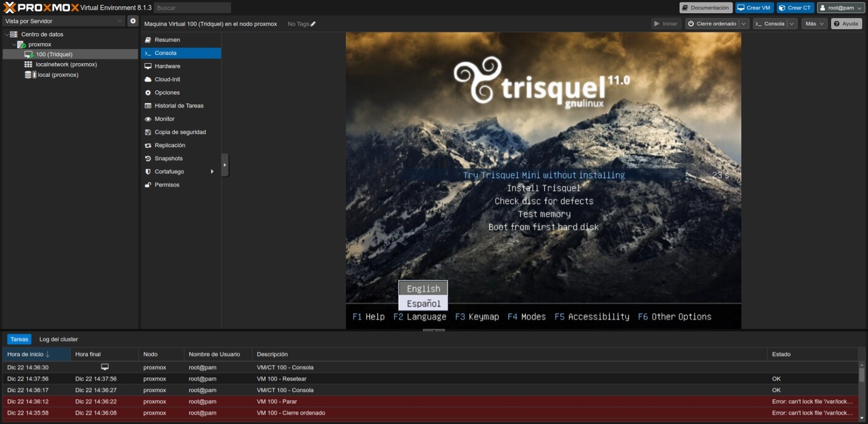This screenshot has width=868, height=424.
Task: Open the Más dropdown menu
Action: pyautogui.click(x=814, y=24)
